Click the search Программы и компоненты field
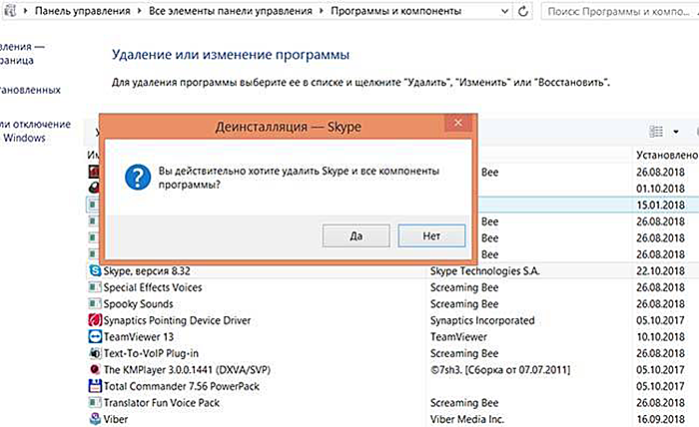The image size is (699, 427). click(620, 11)
